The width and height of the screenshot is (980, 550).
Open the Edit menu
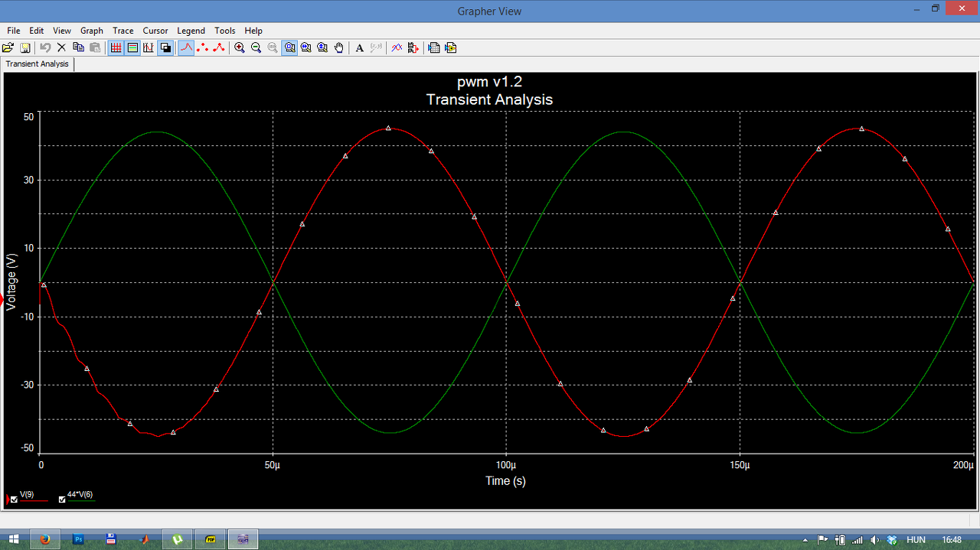(x=37, y=31)
